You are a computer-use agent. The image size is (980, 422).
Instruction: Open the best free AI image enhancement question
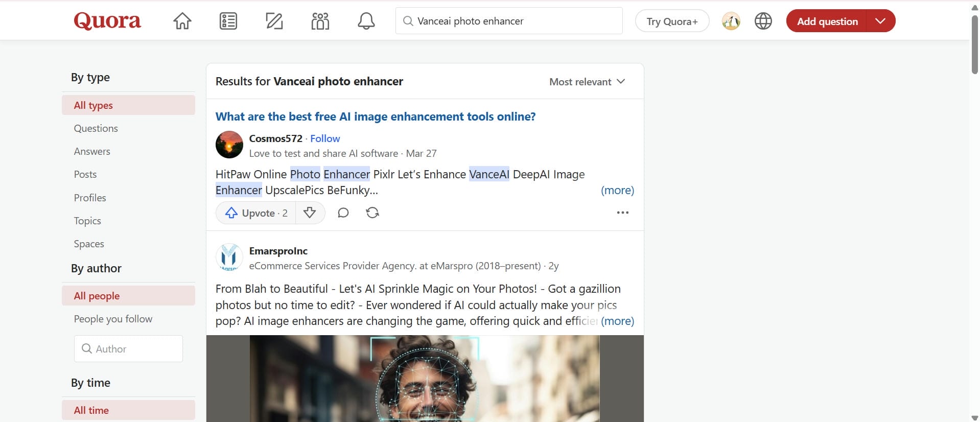click(375, 116)
